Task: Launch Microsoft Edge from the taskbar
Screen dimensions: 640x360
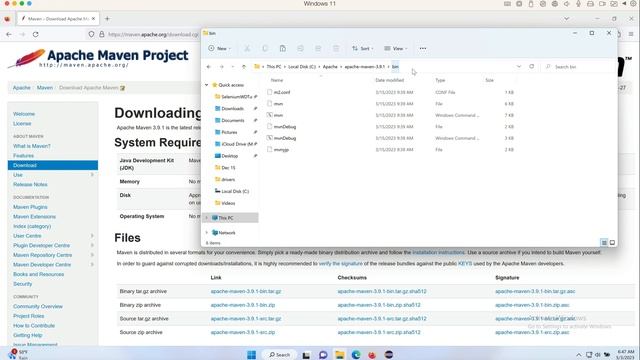Action: pyautogui.click(x=356, y=355)
